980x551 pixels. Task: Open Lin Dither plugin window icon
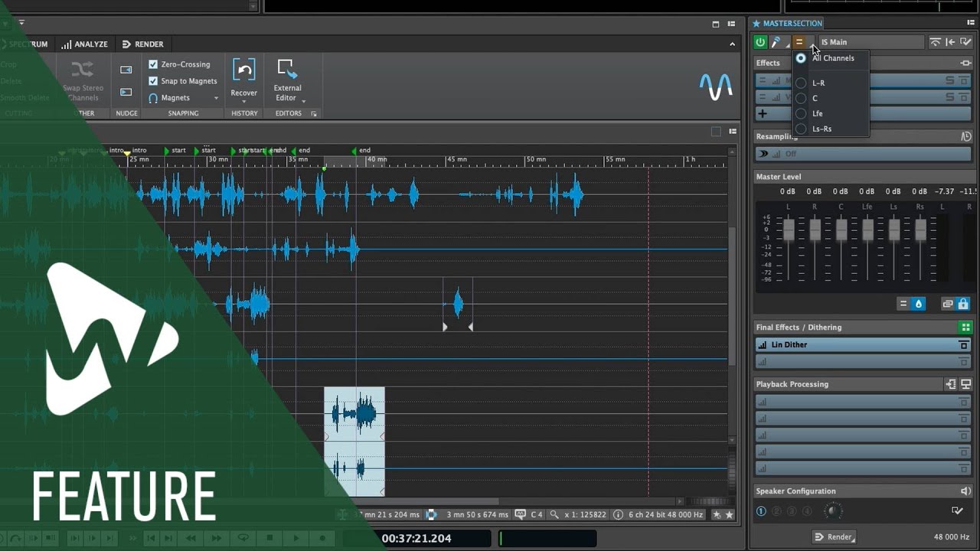(964, 345)
